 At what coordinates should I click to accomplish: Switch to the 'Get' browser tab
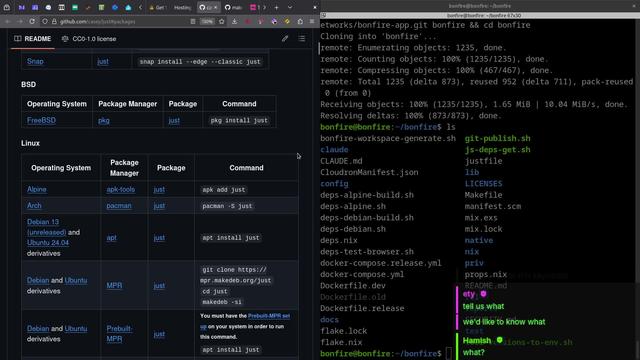(158, 7)
